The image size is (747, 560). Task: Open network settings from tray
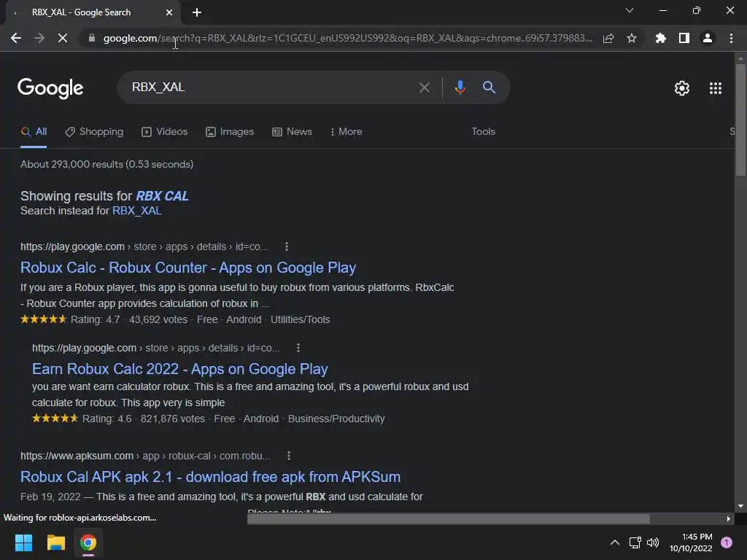635,542
